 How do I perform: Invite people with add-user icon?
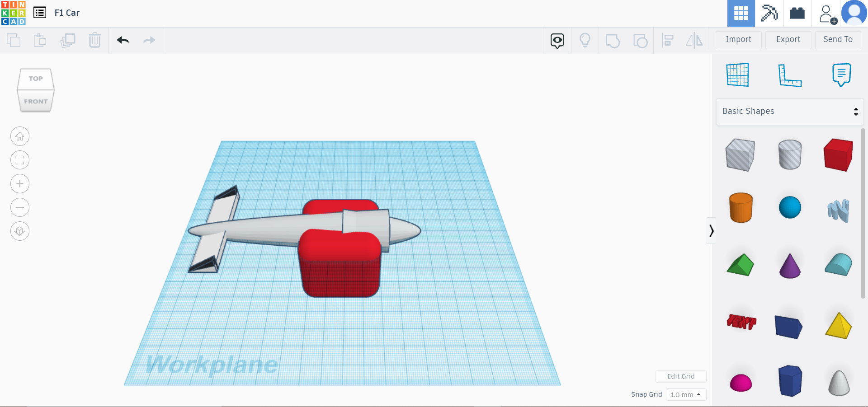point(827,14)
